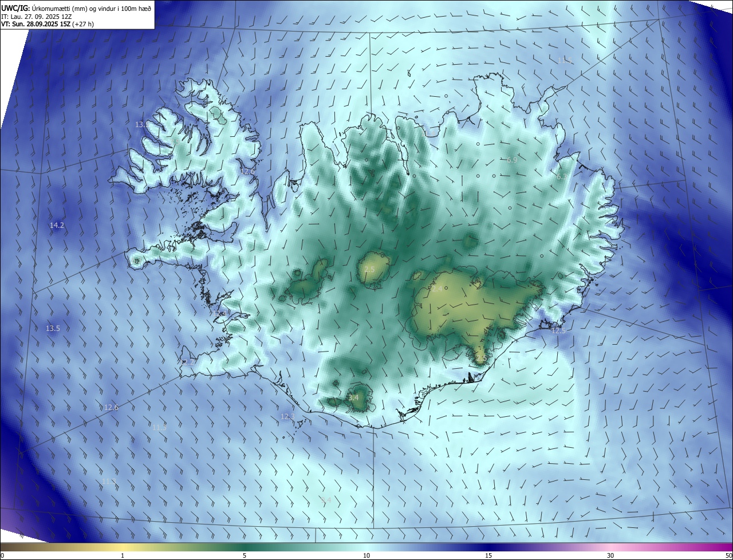Click the colorbar tick labeled 30
Image resolution: width=733 pixels, height=560 pixels.
(x=610, y=555)
